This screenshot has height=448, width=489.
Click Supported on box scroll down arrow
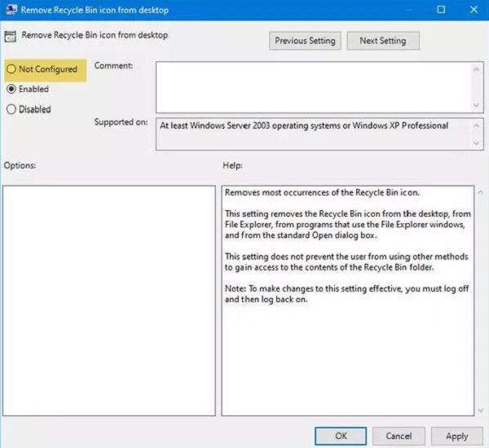pos(476,143)
